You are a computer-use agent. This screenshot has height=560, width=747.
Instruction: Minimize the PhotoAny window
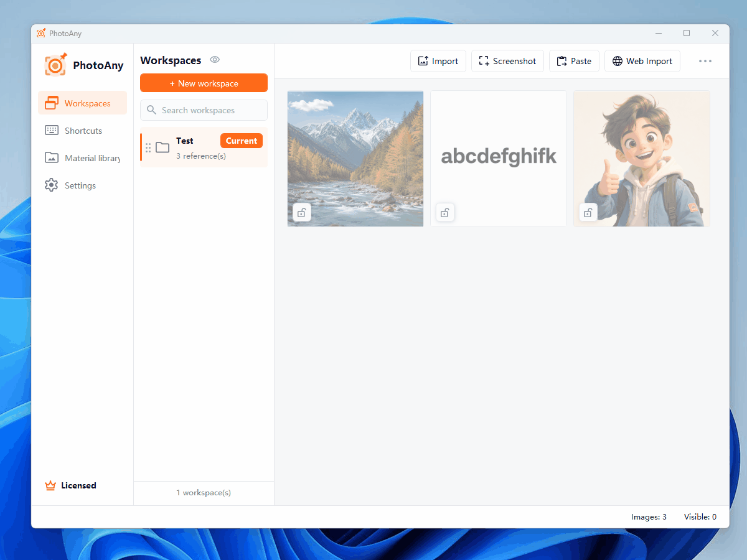pos(659,33)
